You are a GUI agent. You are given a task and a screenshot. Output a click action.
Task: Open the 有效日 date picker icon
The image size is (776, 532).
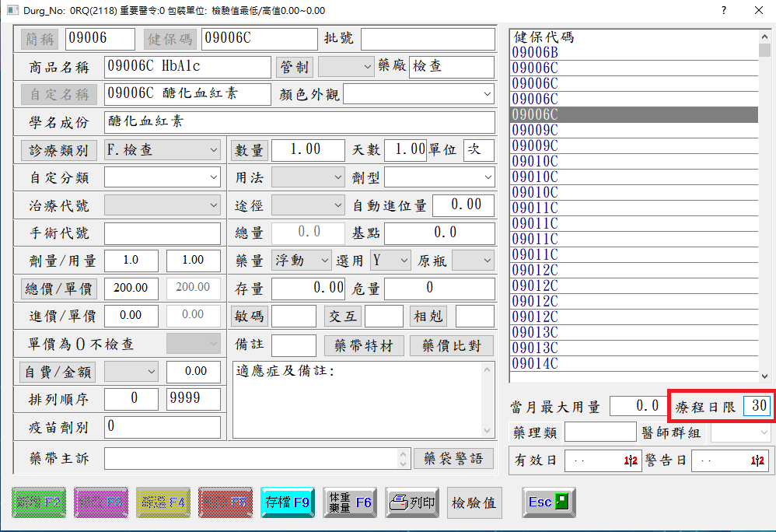[630, 460]
